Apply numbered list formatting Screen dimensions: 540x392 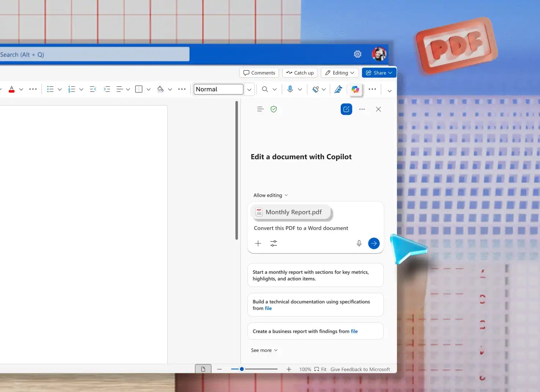pyautogui.click(x=72, y=89)
